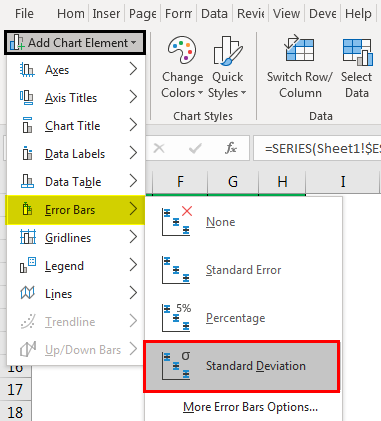Click the Error Bars icon
Image resolution: width=381 pixels, height=421 pixels.
[27, 210]
